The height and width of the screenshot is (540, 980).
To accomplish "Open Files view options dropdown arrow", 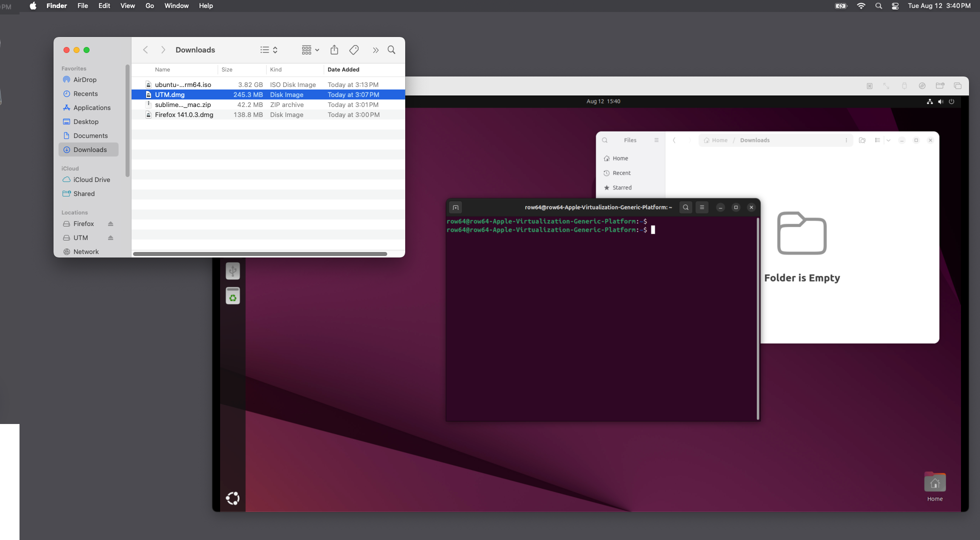I will (x=888, y=140).
